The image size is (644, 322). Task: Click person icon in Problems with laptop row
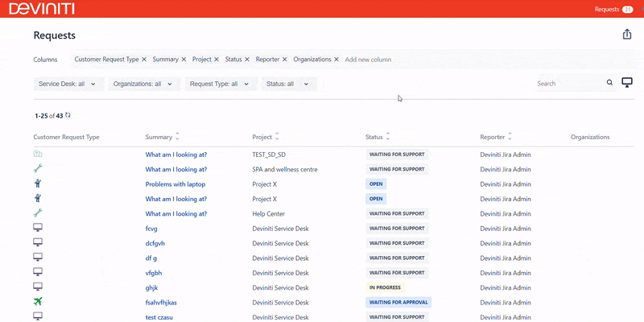tap(38, 184)
